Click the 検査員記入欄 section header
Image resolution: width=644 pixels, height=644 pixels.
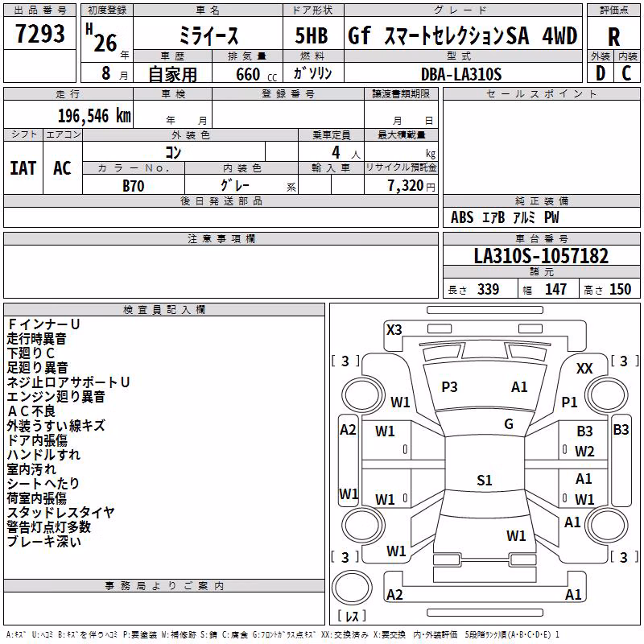pos(164,310)
